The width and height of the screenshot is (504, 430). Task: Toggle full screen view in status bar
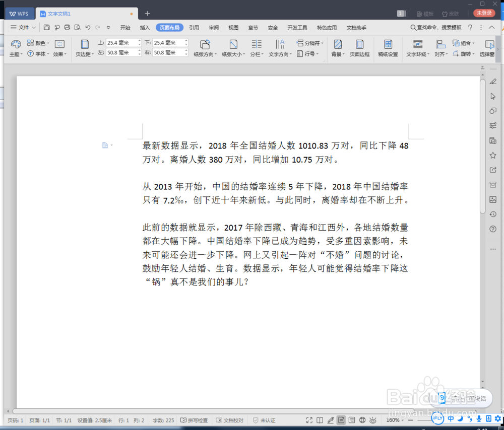[309, 419]
